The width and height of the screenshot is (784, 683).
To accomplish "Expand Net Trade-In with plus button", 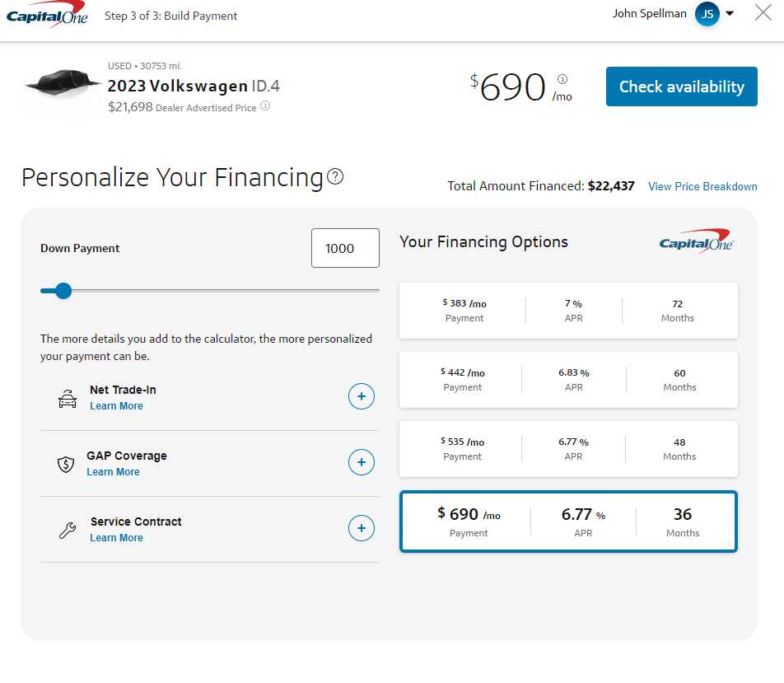I will coord(361,397).
